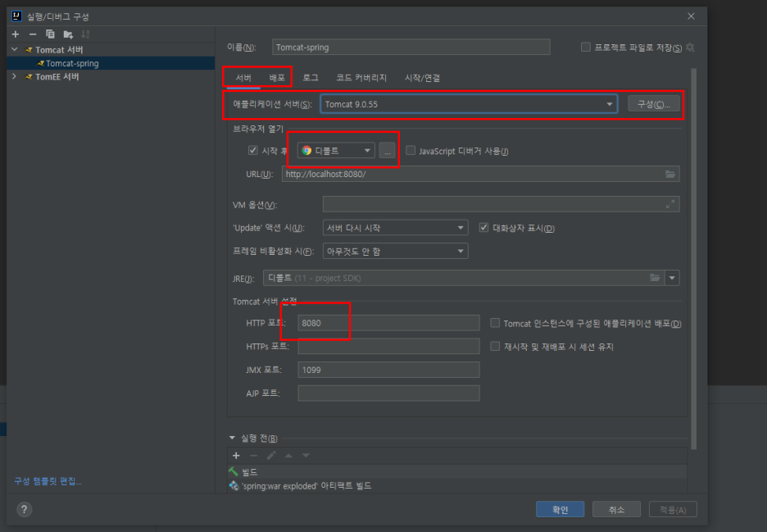Viewport: 767px width, 532px height.
Task: Remove the selected configuration
Action: (x=33, y=34)
